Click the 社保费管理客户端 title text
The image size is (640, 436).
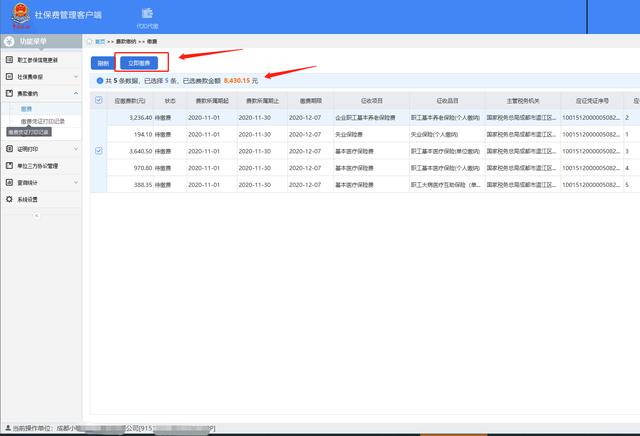coord(68,15)
